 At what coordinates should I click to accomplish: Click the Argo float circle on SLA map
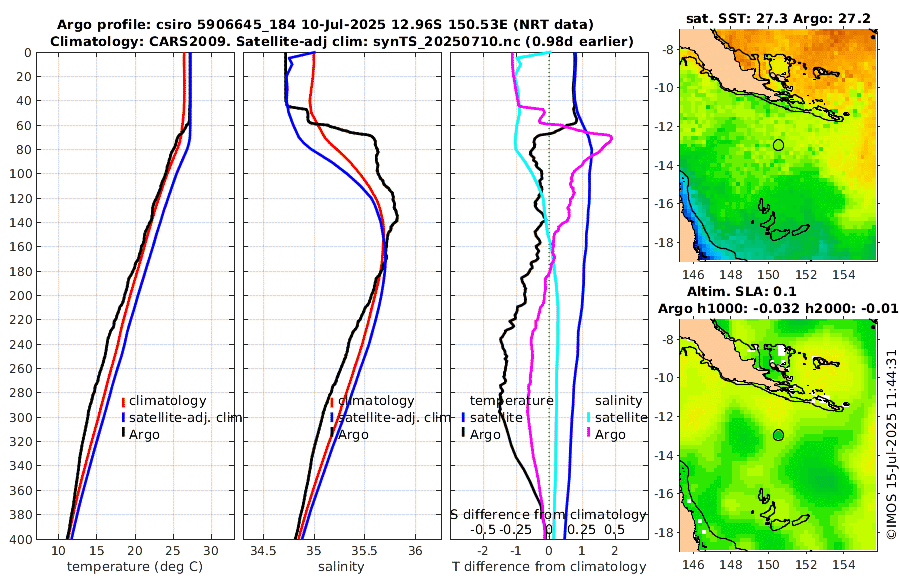778,435
